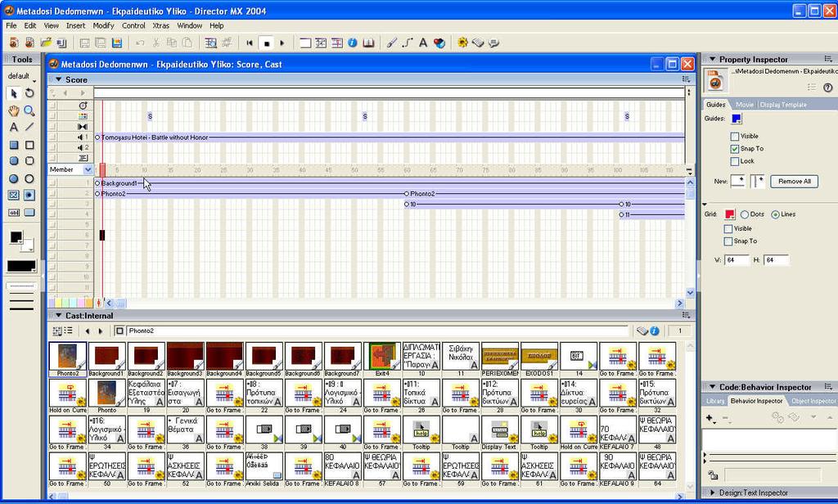Select the Hand tool
Screen dimensions: 838x504
[14, 110]
